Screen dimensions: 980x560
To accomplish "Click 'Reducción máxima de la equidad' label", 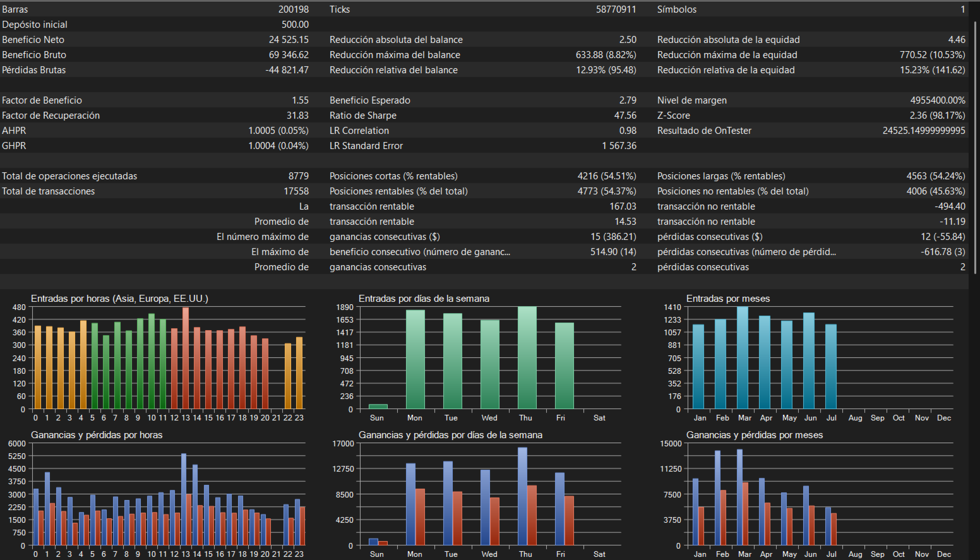I will [727, 55].
